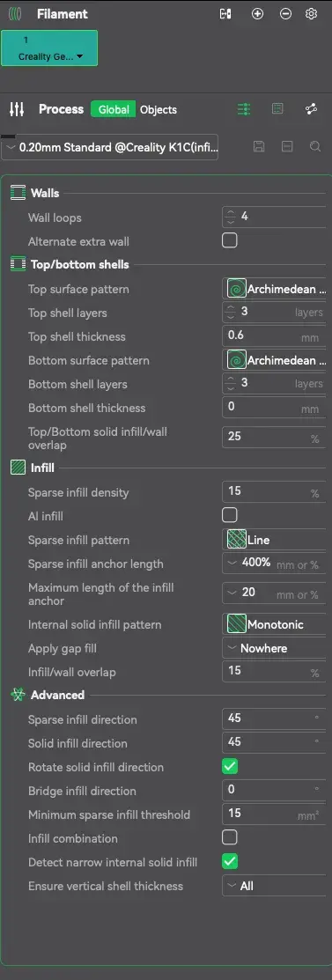Image resolution: width=332 pixels, height=980 pixels.
Task: Enable Alternate extra wall checkbox
Action: [x=230, y=240]
